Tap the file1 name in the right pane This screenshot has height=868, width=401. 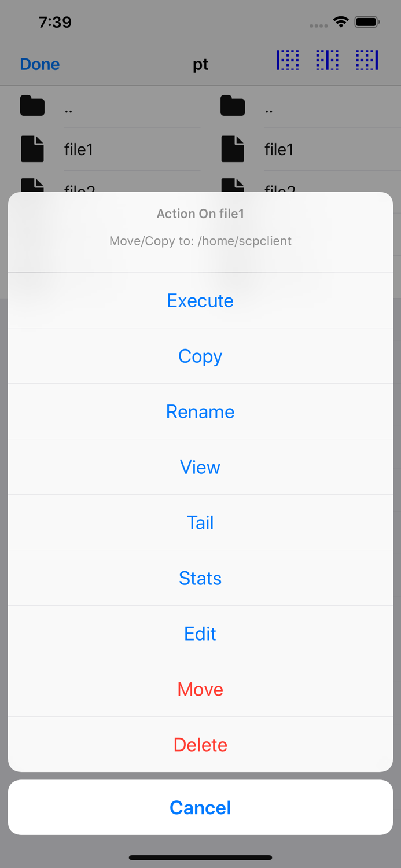(x=279, y=149)
